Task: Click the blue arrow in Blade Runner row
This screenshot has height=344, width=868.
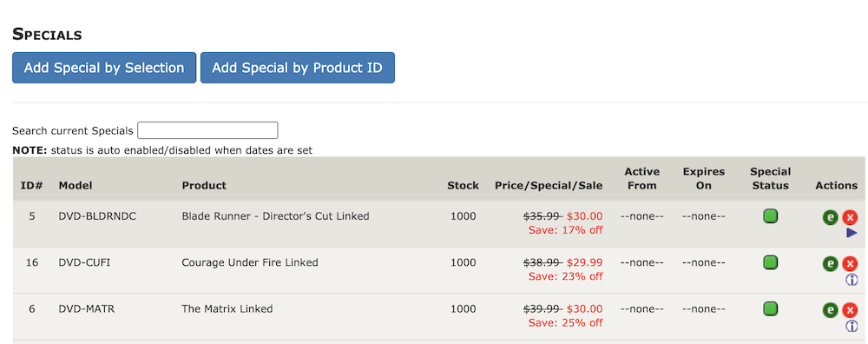Action: pyautogui.click(x=852, y=233)
